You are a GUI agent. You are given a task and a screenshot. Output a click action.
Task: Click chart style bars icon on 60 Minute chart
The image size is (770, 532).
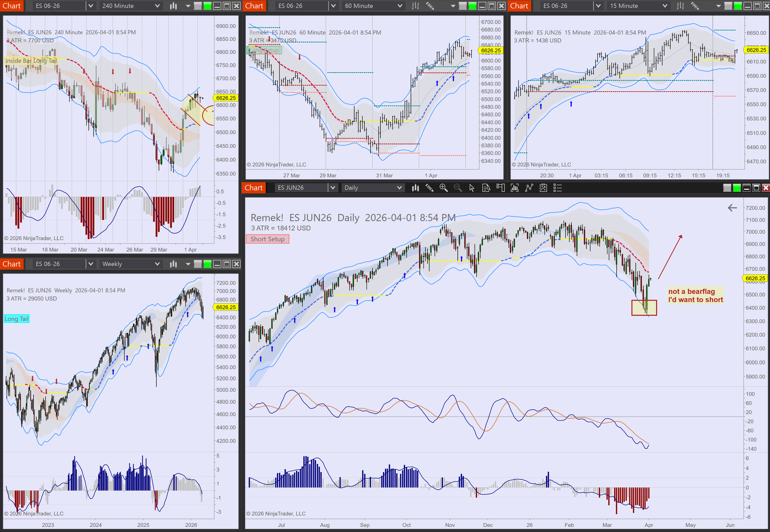(415, 6)
